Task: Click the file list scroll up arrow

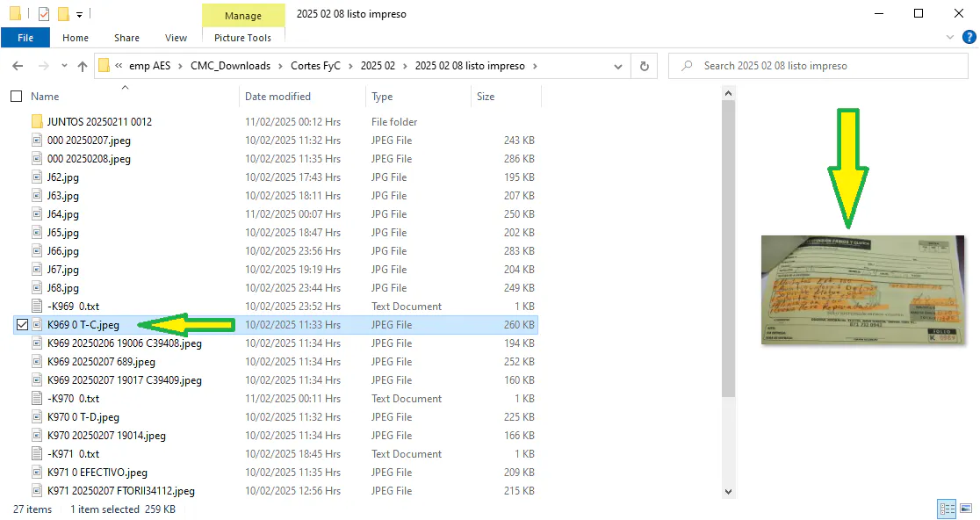Action: pyautogui.click(x=728, y=94)
